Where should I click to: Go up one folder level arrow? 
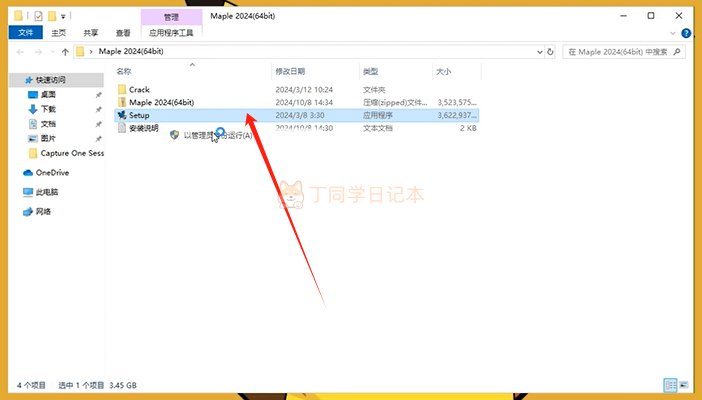click(65, 52)
